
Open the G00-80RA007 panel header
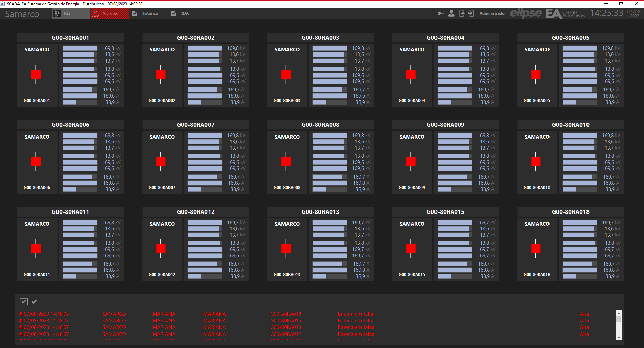[196, 125]
